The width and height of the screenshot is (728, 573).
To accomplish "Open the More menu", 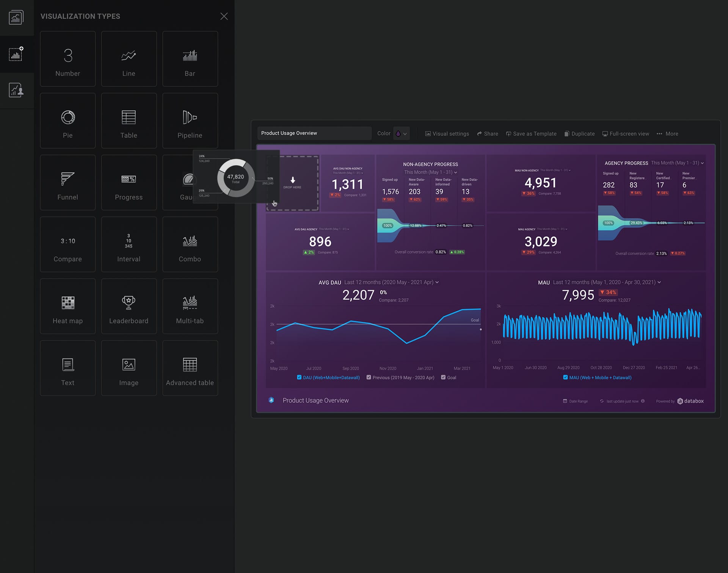I will (667, 134).
